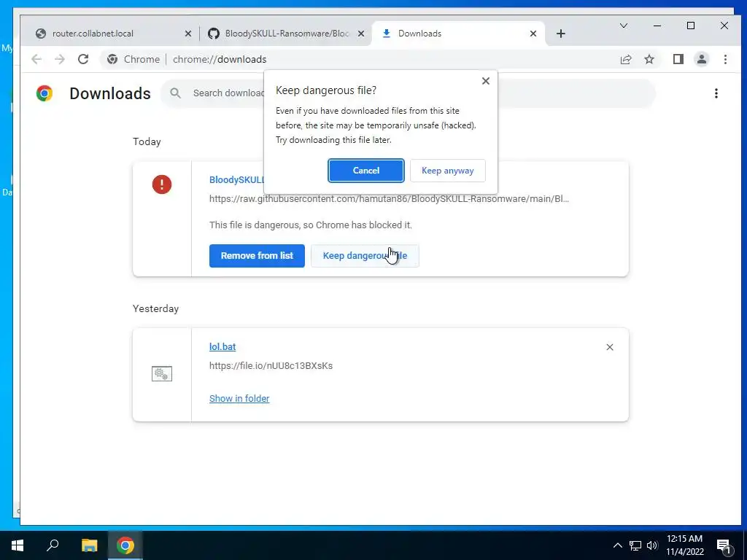This screenshot has width=747, height=560.
Task: Click the search downloads magnifier icon
Action: pos(175,93)
